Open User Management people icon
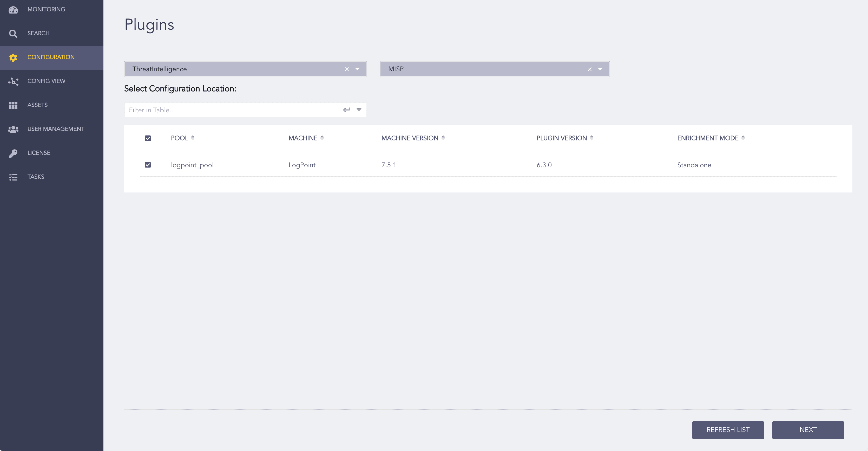The width and height of the screenshot is (868, 451). click(x=14, y=129)
